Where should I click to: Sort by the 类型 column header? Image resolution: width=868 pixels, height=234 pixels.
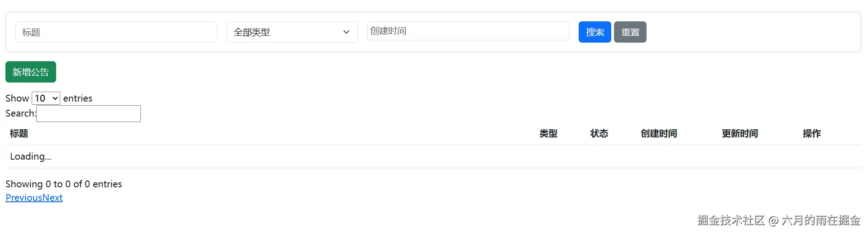548,133
